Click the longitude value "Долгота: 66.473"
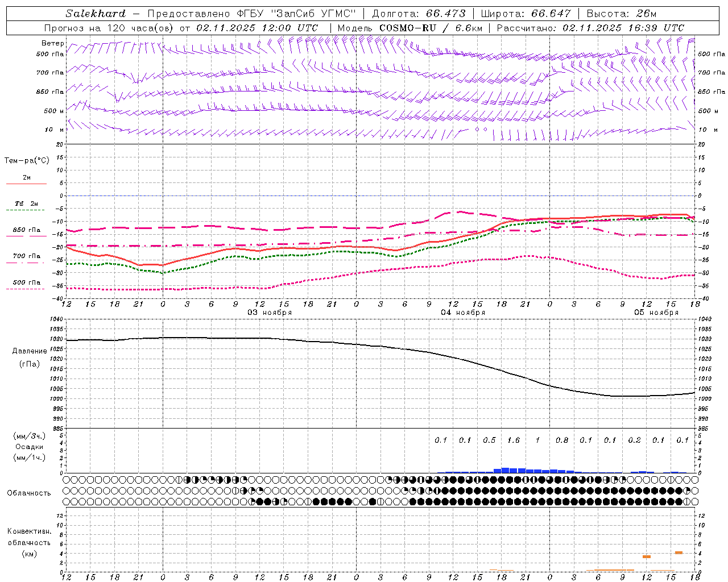The width and height of the screenshot is (728, 582). pyautogui.click(x=419, y=14)
